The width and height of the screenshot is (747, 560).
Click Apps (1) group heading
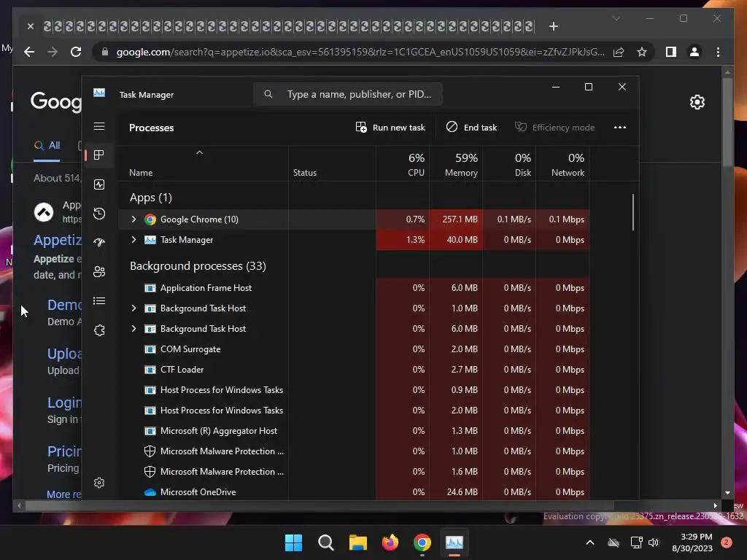click(x=150, y=198)
